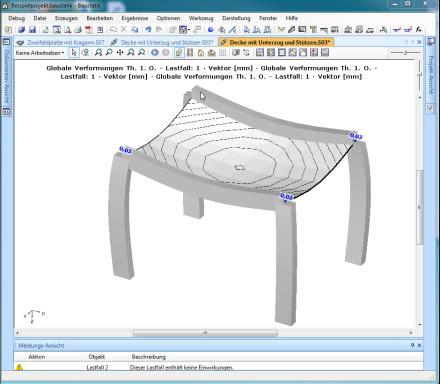Click the Beschreibung column header

pos(149,357)
